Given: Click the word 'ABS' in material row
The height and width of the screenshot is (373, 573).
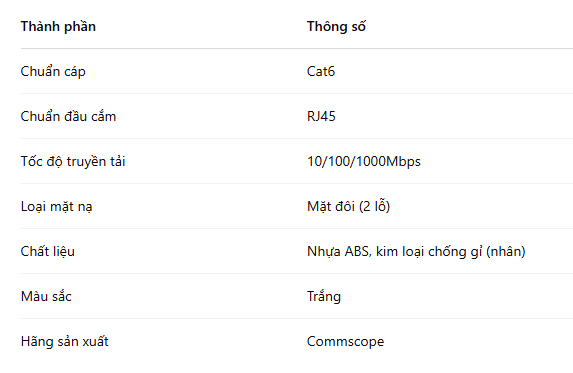Looking at the screenshot, I should click(358, 251).
